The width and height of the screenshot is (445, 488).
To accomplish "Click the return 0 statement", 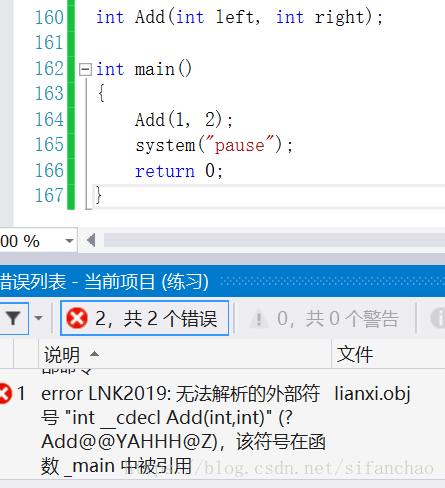I will [x=179, y=171].
